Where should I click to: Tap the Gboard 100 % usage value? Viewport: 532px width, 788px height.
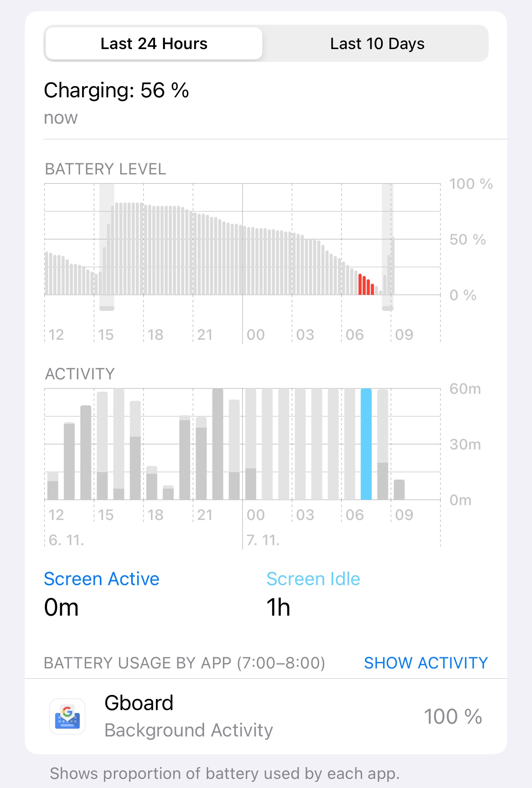click(453, 716)
